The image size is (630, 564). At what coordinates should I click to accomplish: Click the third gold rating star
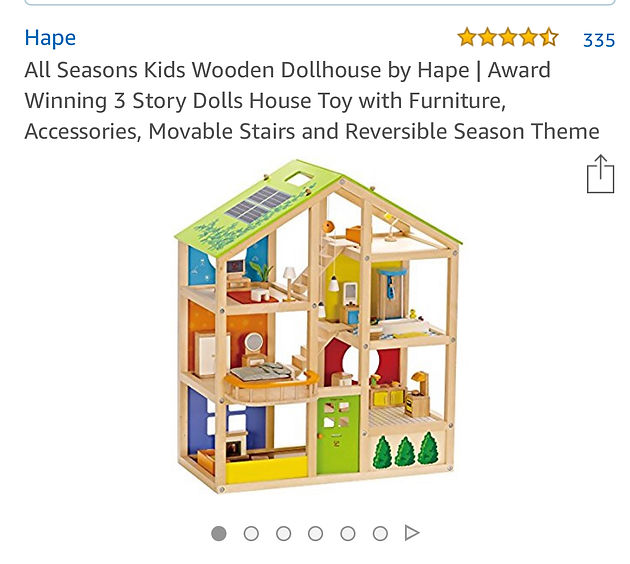click(x=508, y=37)
